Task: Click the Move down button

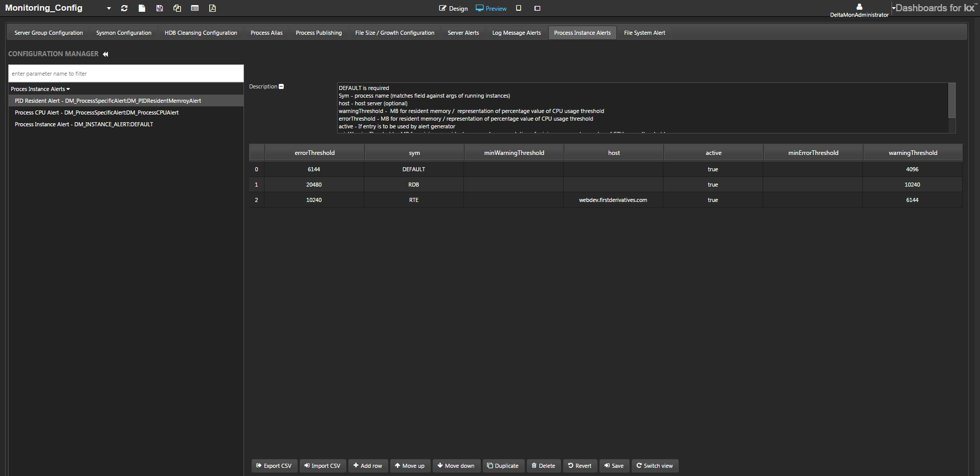Action: point(456,466)
